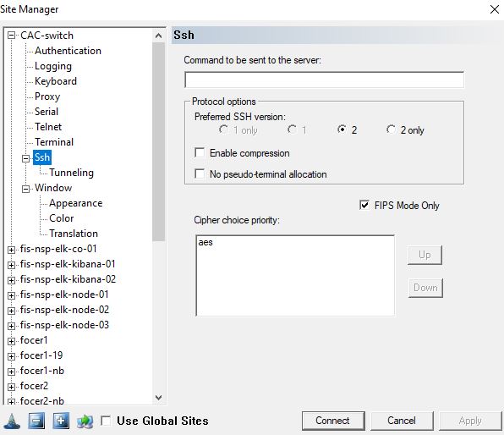Select Proxy in the settings tree
The height and width of the screenshot is (435, 504).
pos(47,96)
